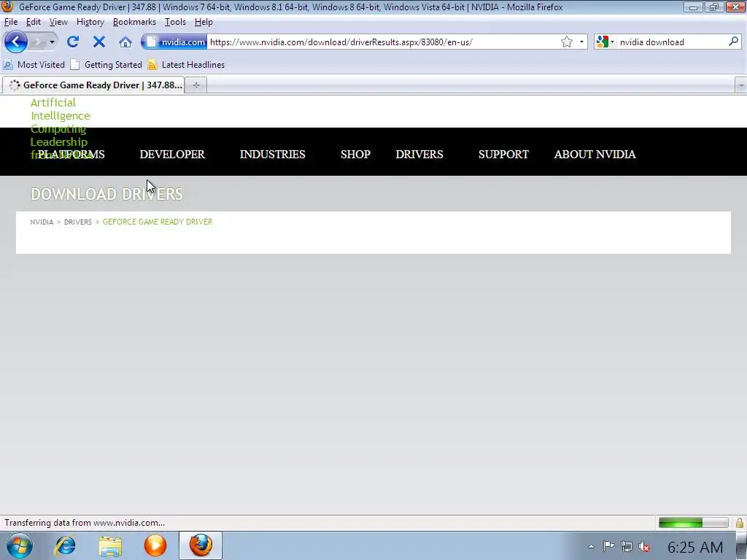The height and width of the screenshot is (560, 747).
Task: Click the Firefox logo in the title bar
Action: (7, 7)
